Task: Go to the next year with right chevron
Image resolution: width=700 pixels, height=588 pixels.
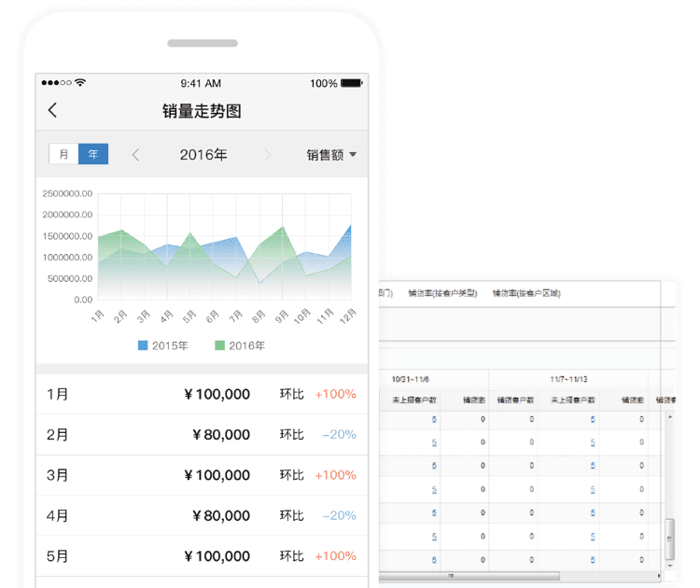Action: point(269,155)
